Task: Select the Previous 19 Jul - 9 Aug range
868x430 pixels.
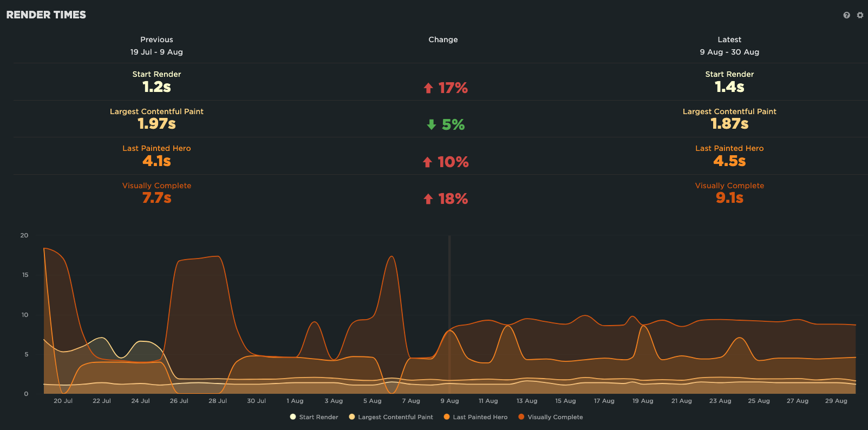Action: pos(156,52)
